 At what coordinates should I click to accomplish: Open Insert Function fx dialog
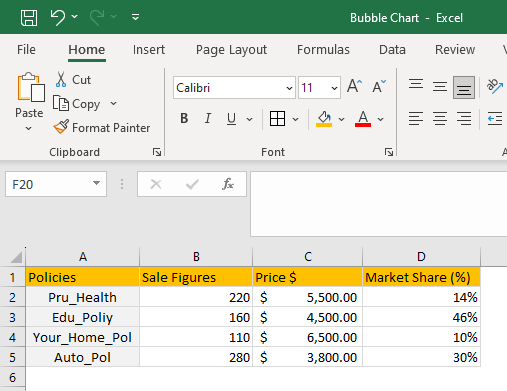click(x=228, y=184)
